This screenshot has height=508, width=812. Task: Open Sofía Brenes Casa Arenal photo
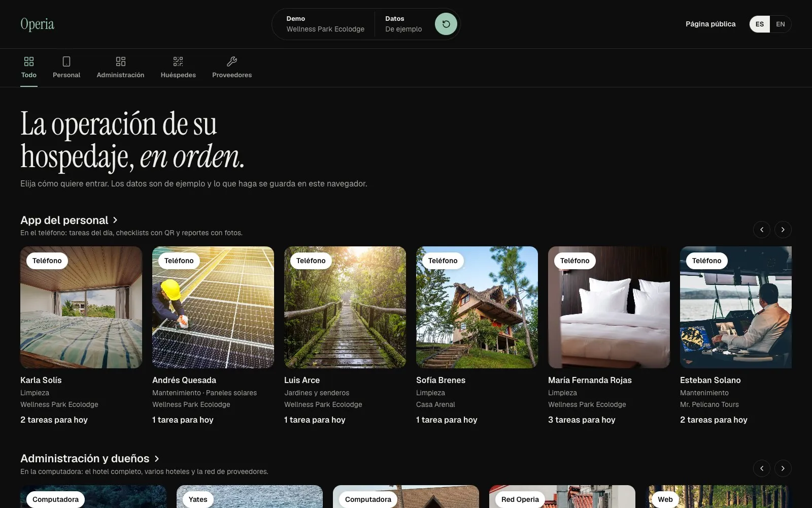[x=477, y=307]
